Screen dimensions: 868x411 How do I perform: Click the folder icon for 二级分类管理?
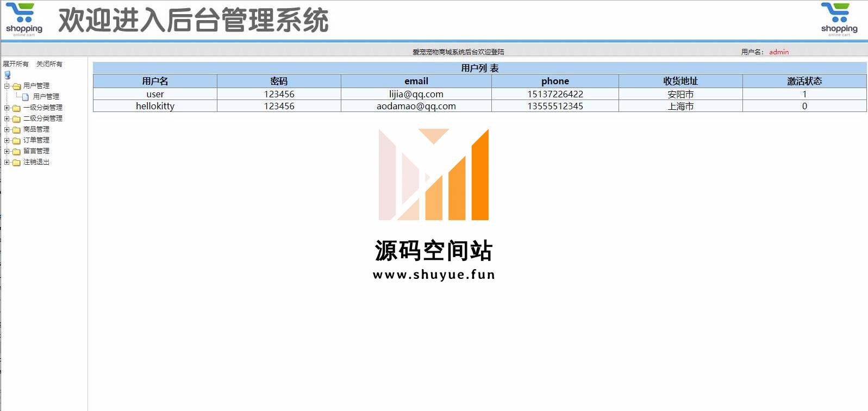click(17, 119)
